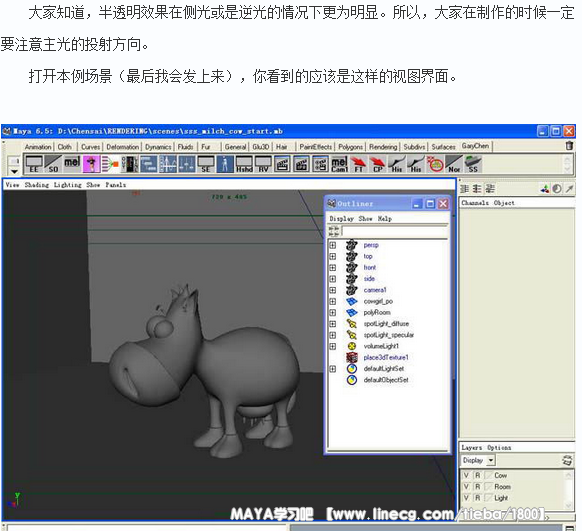
Task: Click the Outliner search input field
Action: pyautogui.click(x=395, y=232)
